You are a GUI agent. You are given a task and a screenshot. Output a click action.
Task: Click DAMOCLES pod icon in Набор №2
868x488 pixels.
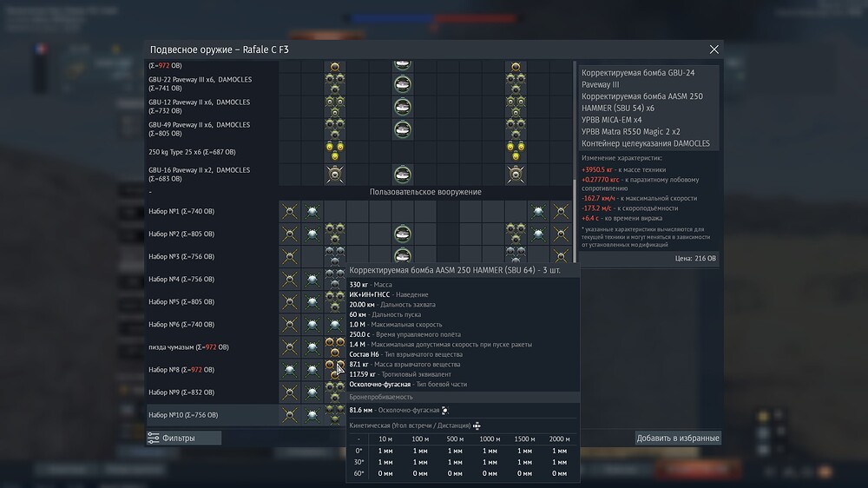click(x=403, y=234)
